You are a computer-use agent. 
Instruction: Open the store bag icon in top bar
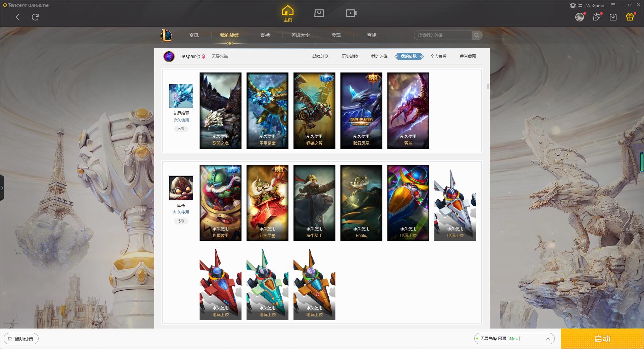click(319, 13)
